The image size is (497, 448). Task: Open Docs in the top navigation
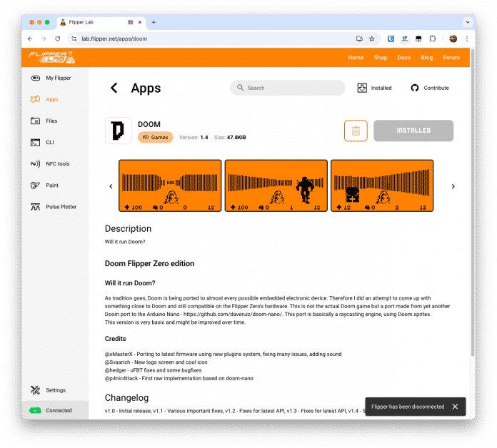click(x=403, y=57)
